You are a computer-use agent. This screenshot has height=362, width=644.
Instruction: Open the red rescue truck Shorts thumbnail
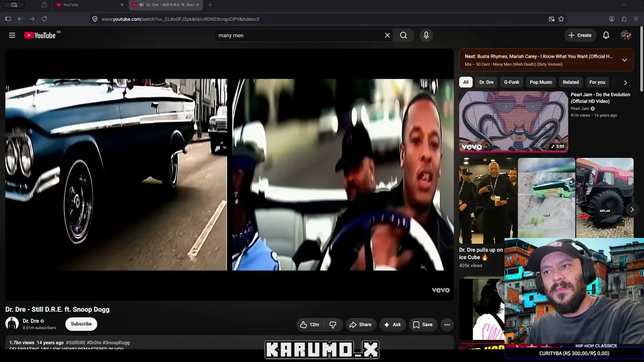(605, 198)
